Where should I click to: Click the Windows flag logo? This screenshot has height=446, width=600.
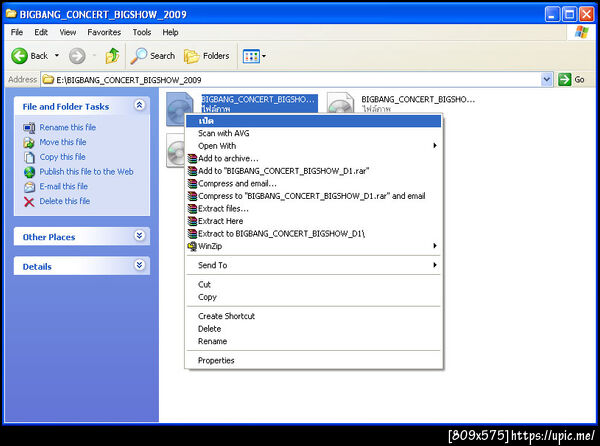582,32
